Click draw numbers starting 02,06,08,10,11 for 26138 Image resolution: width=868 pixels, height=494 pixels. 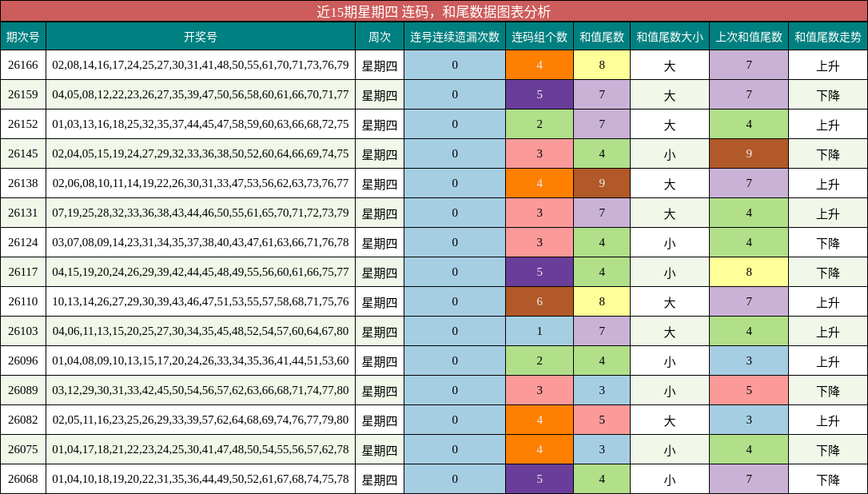tap(201, 183)
